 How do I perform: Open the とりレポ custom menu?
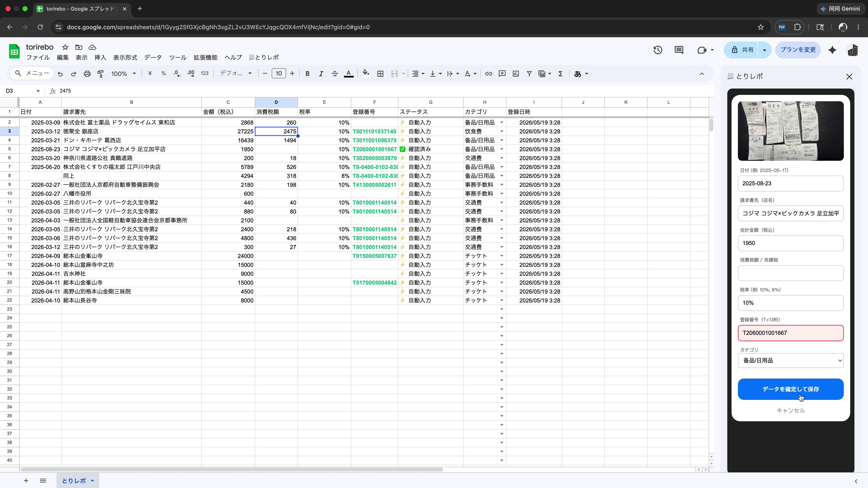(x=264, y=58)
